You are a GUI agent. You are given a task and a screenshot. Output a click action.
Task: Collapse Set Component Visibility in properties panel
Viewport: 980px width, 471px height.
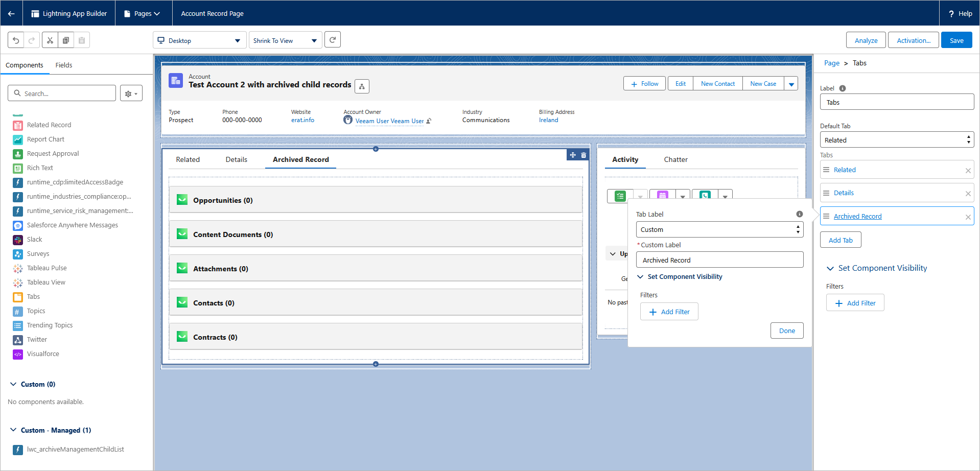[830, 268]
